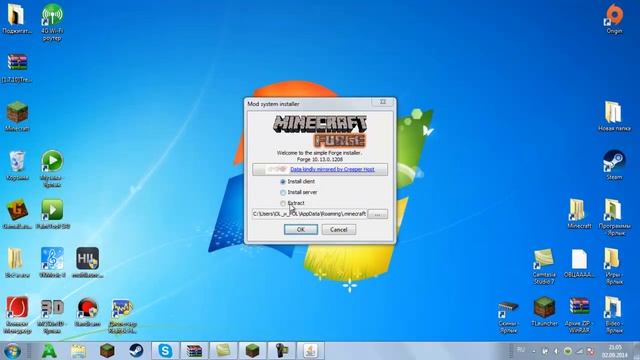Image resolution: width=640 pixels, height=360 pixels.
Task: Show hidden tray icons with the arrow
Action: [534, 351]
